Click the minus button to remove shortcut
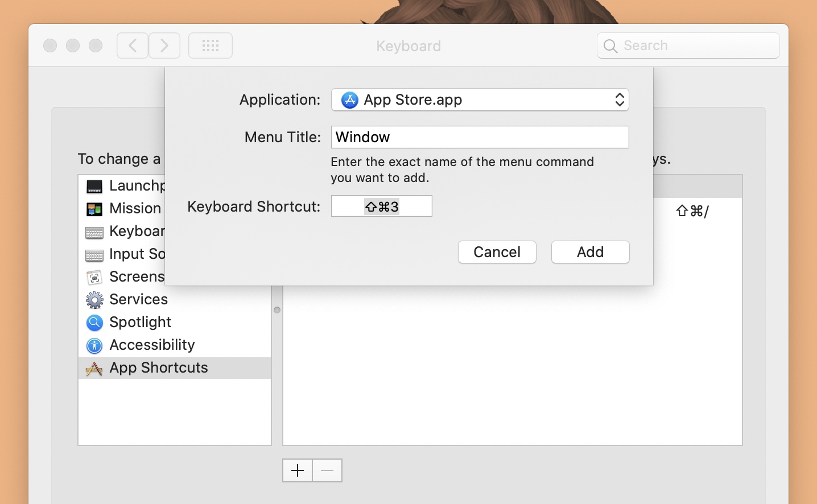The height and width of the screenshot is (504, 817). [327, 470]
